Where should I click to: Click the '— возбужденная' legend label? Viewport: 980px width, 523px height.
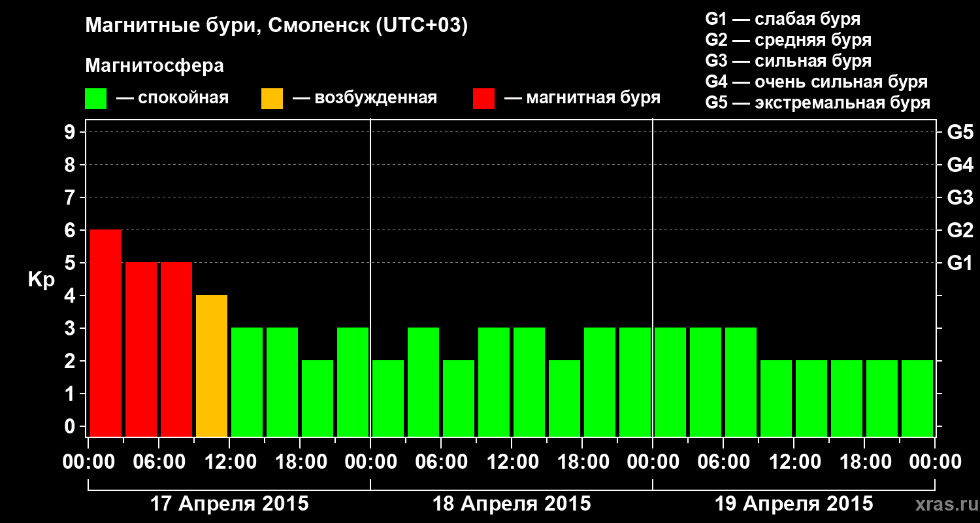(x=365, y=98)
